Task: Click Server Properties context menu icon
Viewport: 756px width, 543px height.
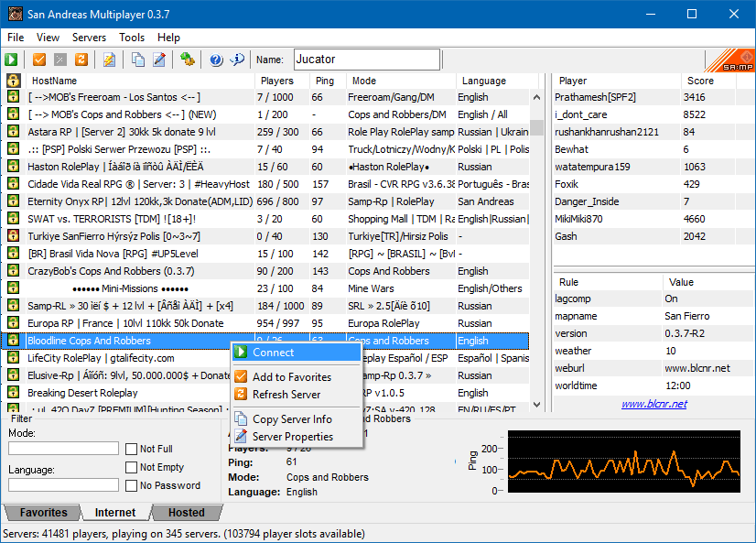Action: point(241,436)
